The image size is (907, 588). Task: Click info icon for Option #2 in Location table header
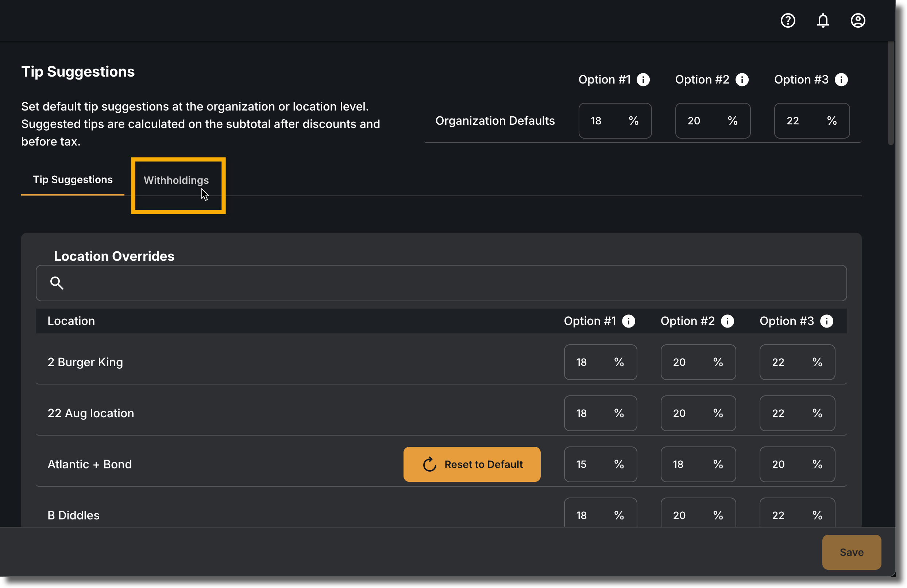[727, 321]
